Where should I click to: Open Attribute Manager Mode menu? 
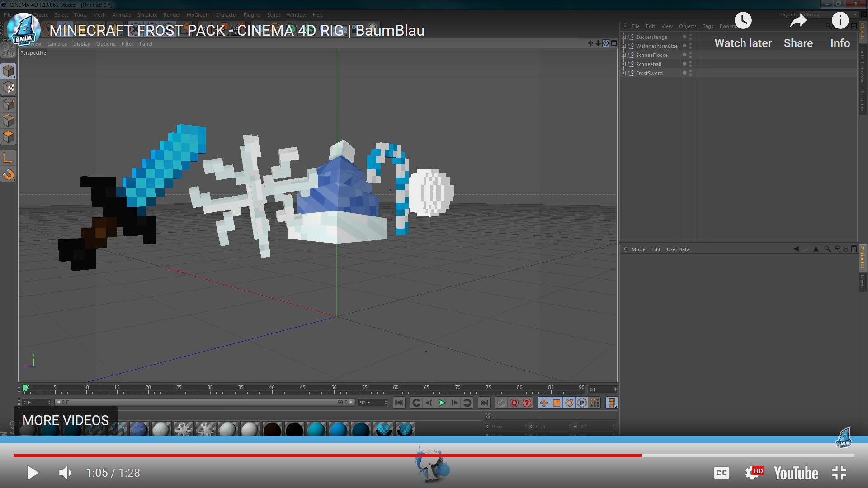[x=638, y=249]
